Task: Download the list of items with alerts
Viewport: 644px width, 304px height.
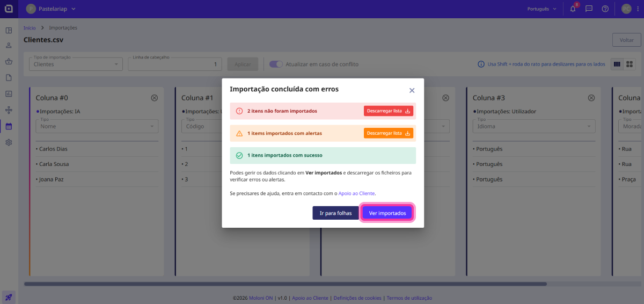Action: click(389, 133)
